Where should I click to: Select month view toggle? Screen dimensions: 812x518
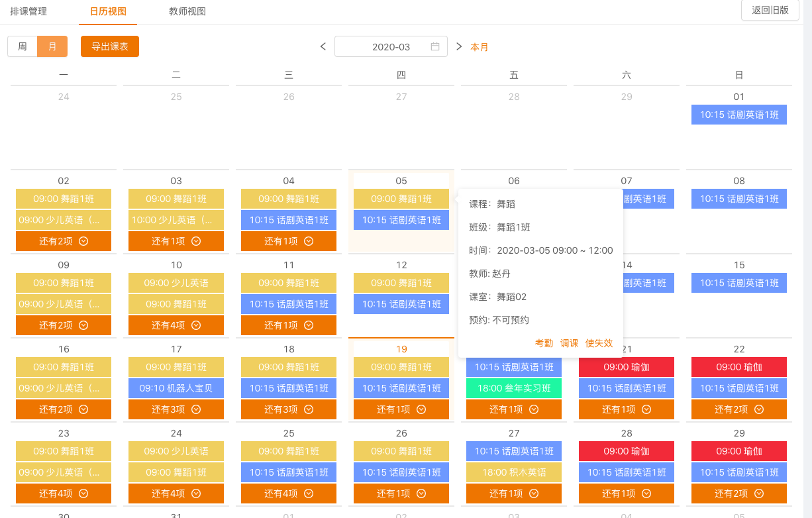click(52, 47)
